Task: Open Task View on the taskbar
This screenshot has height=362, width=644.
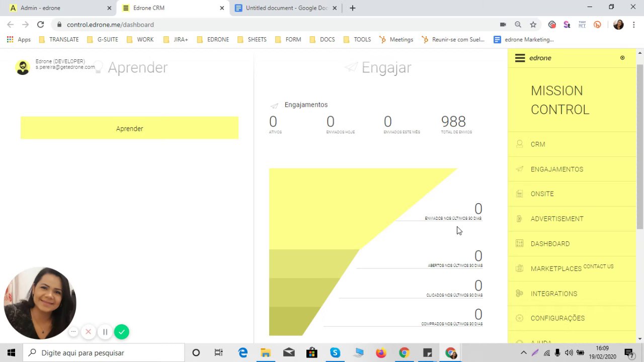Action: pos(218,353)
